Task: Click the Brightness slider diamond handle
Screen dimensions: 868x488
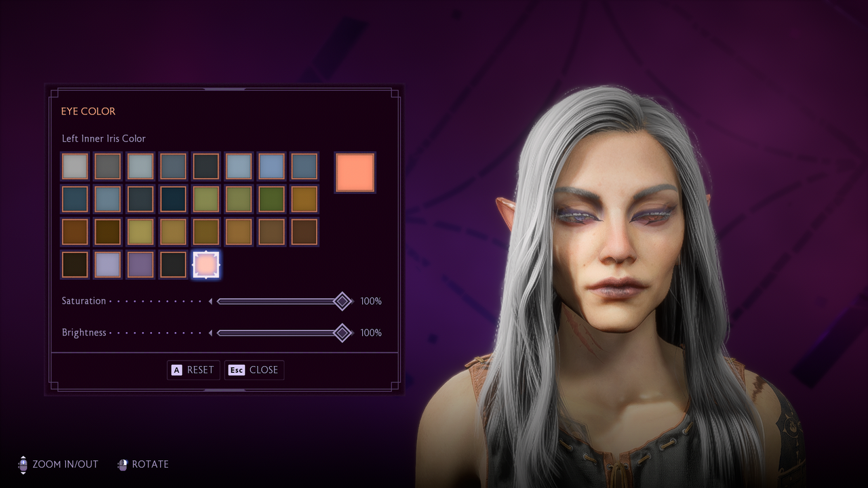Action: [x=343, y=333]
